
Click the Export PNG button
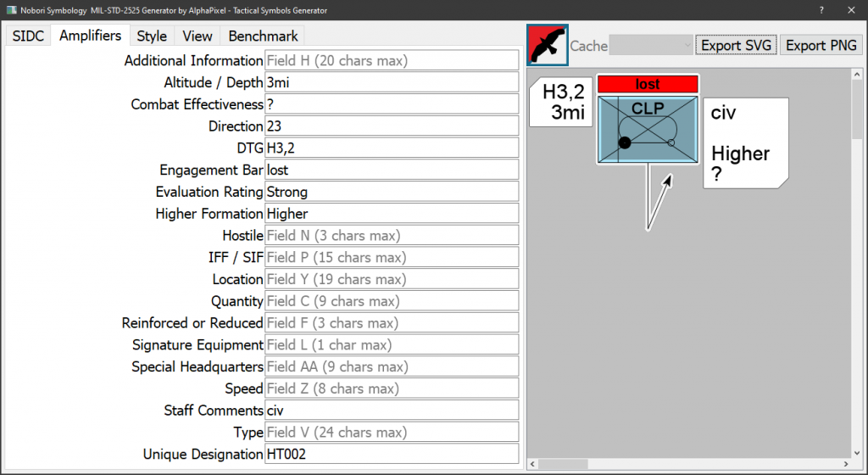coord(821,46)
